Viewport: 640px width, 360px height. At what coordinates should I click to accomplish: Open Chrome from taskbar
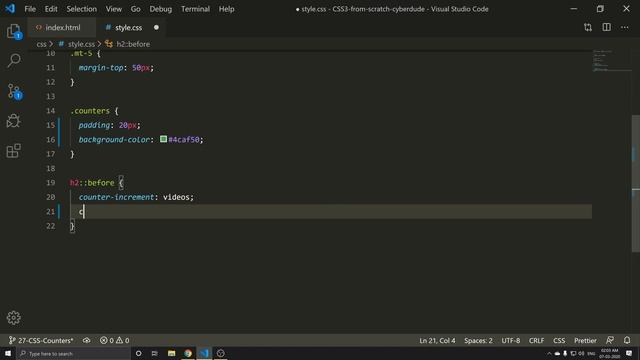188,353
